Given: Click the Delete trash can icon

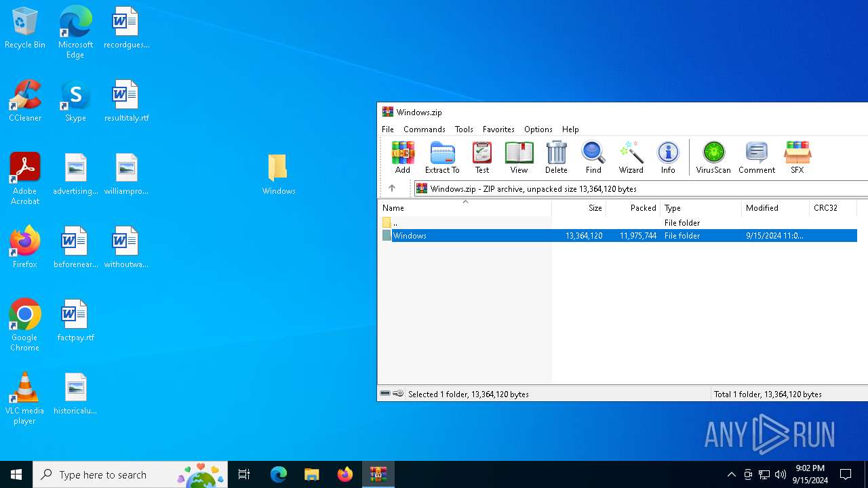Looking at the screenshot, I should (x=556, y=157).
